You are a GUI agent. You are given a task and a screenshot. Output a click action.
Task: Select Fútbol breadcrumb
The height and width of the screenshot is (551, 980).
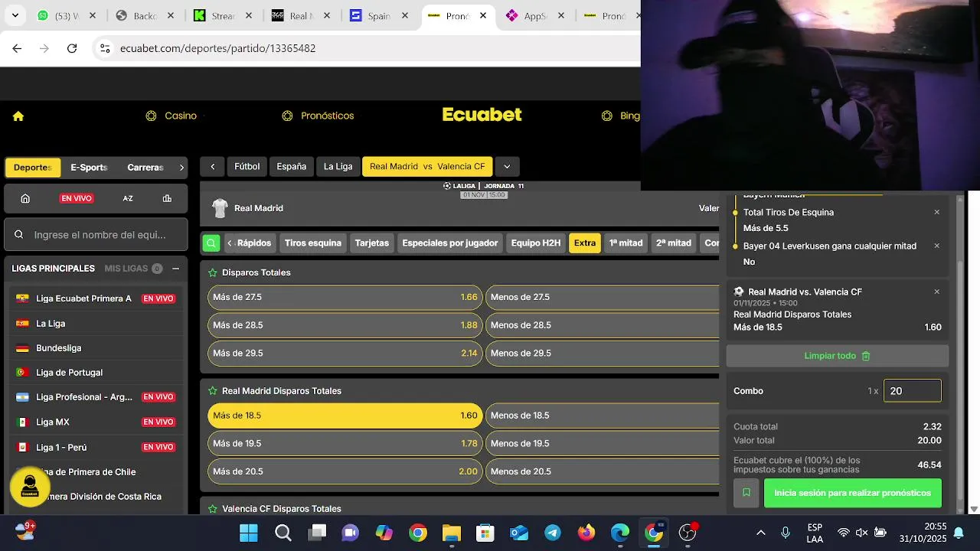247,167
